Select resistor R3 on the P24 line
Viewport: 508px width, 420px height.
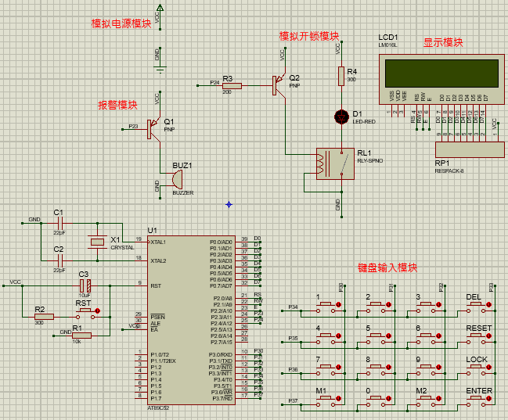point(232,86)
